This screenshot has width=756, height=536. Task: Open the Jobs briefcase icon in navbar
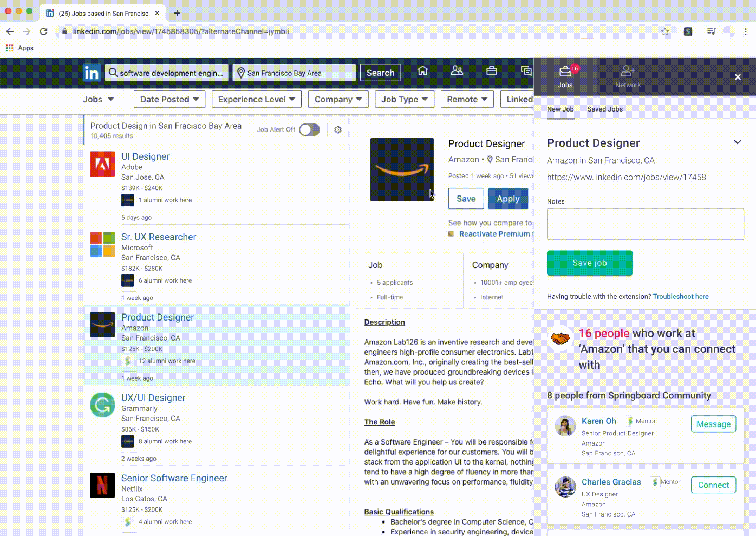(492, 71)
